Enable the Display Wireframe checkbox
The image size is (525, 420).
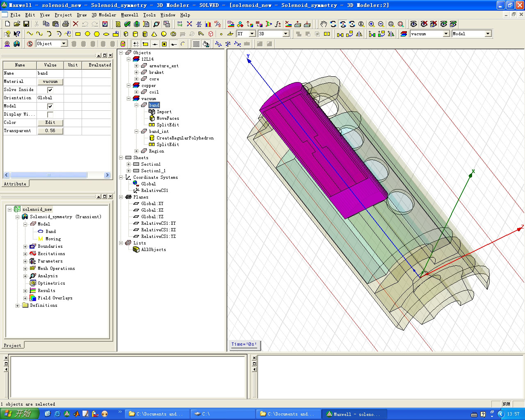[50, 114]
